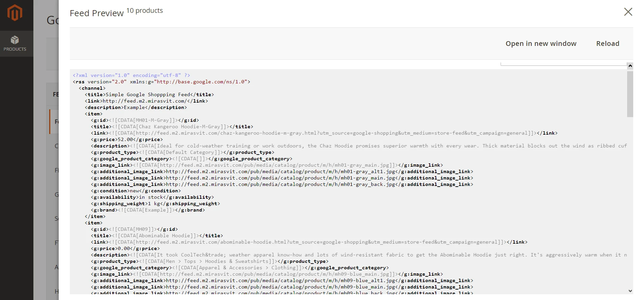Screen dimensions: 644x300
Task: Click the g:brand Example line
Action: click(x=148, y=210)
